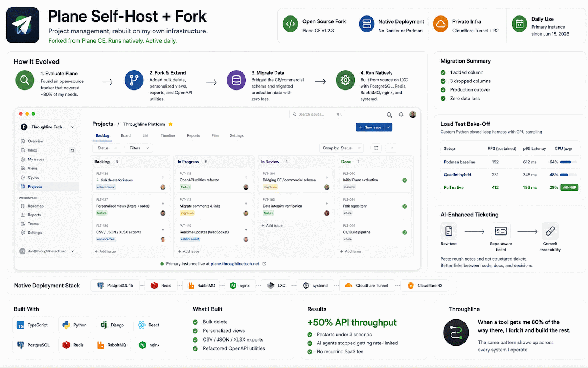Click the Evaluate Plane magnifier icon
This screenshot has height=368, width=588.
[25, 80]
